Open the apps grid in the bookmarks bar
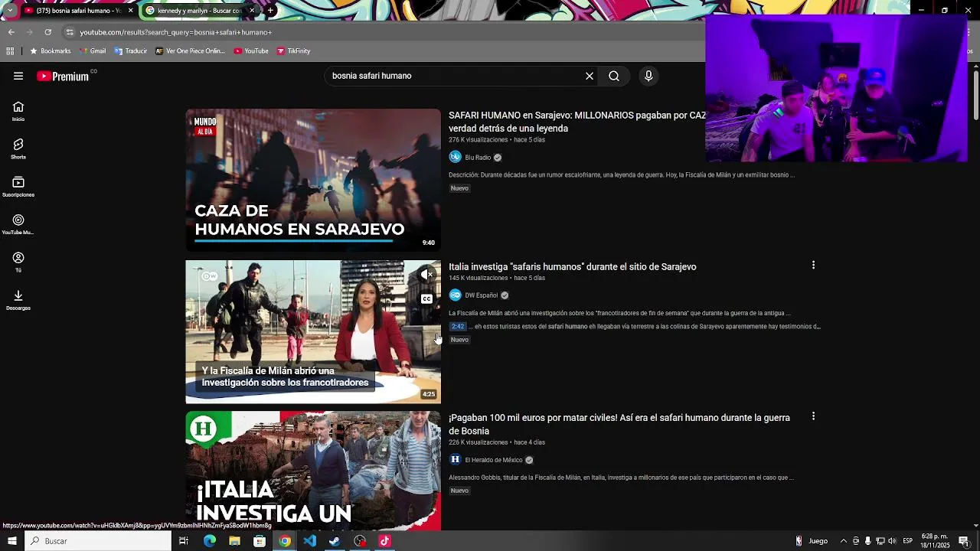980x551 pixels. click(x=10, y=51)
